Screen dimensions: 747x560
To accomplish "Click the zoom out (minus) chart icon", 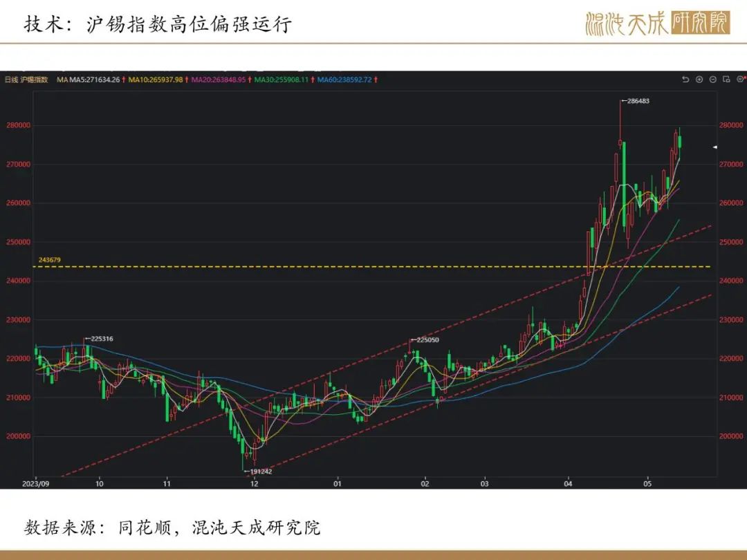I will pos(712,80).
